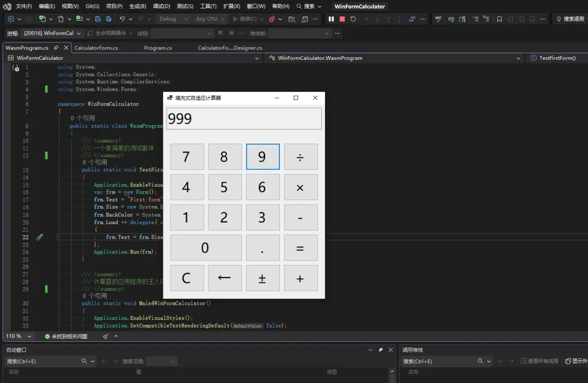The image size is (588, 383).
Task: Stop debugging with the red square icon
Action: pos(342,19)
